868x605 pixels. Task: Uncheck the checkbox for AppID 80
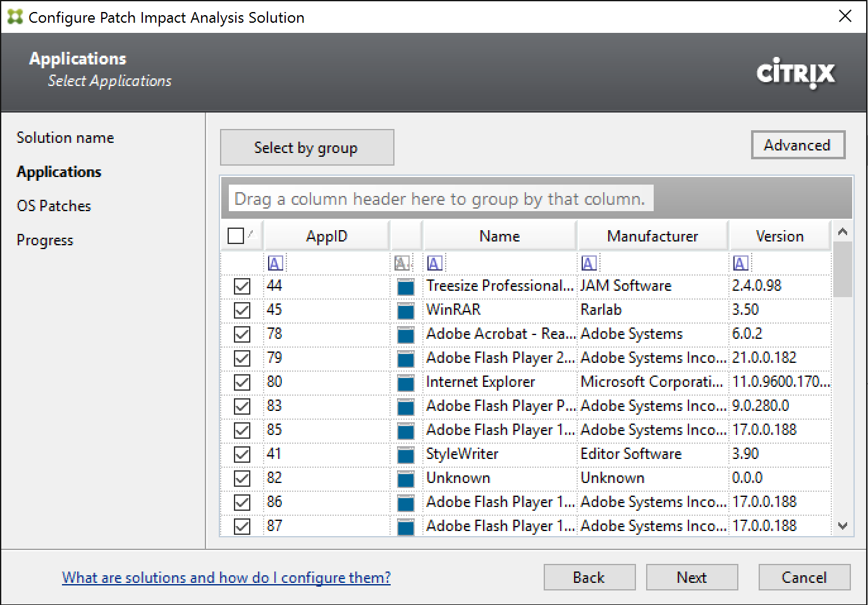242,382
